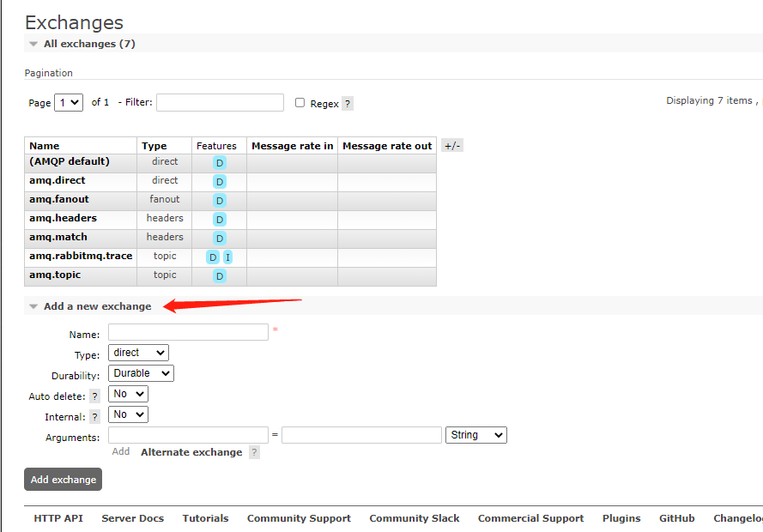
Task: Click the Alternate exchange argument shortcut
Action: (x=191, y=452)
